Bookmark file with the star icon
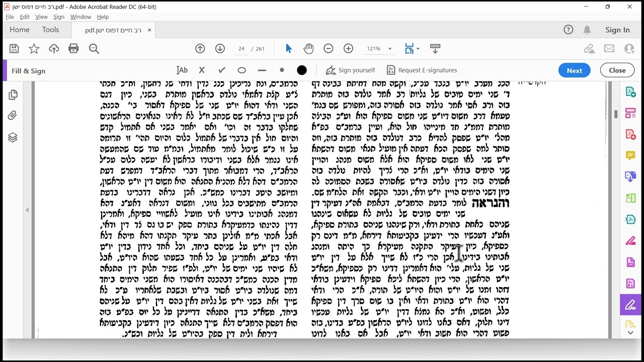 [34, 49]
